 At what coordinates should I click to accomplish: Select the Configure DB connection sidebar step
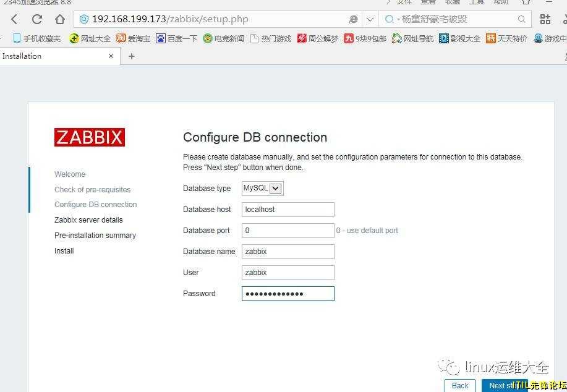click(95, 205)
